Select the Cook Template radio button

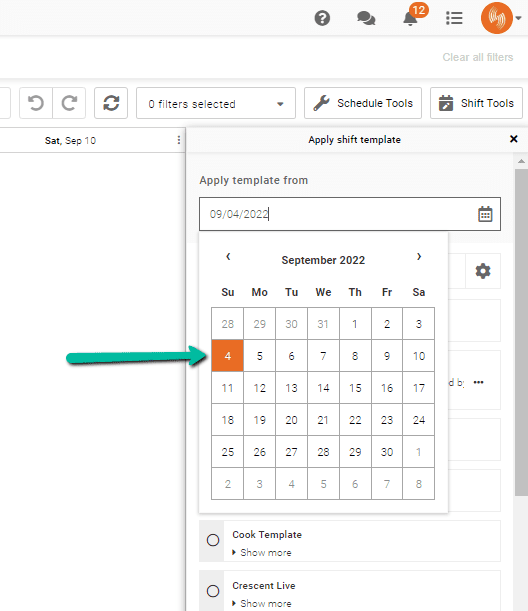(213, 540)
